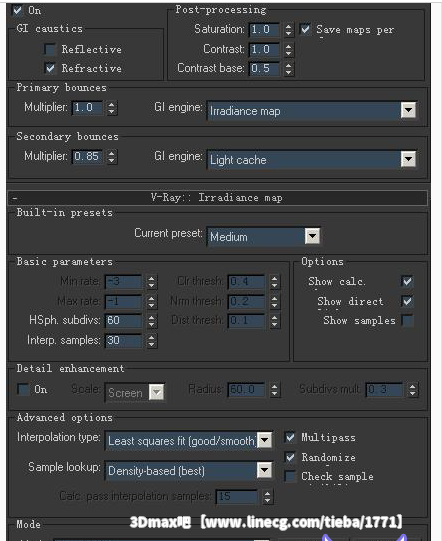
Task: Collapse the V-Ray Irradiance map rollout
Action: point(217,198)
